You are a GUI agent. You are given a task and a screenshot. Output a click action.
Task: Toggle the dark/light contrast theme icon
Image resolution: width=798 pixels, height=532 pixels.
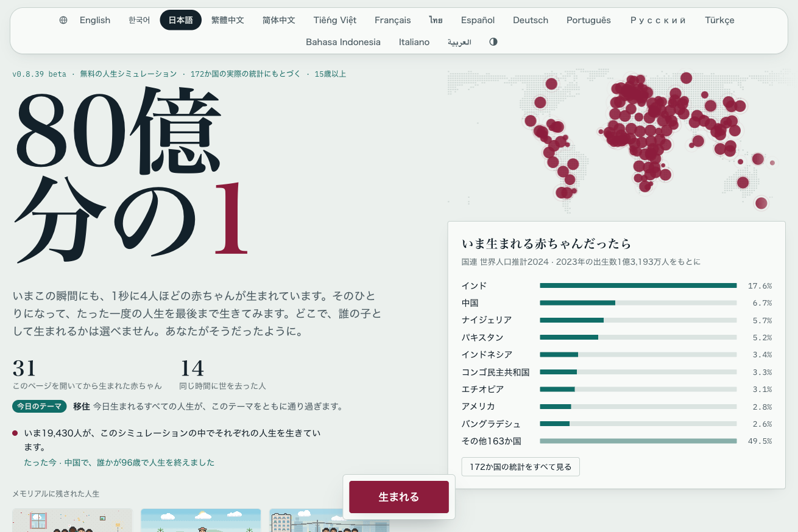tap(493, 42)
